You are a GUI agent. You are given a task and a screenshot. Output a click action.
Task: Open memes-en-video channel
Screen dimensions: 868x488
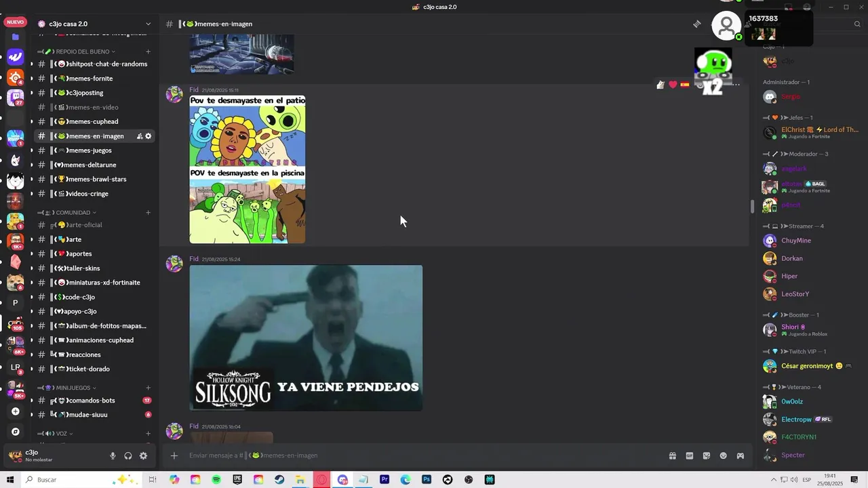[94, 107]
